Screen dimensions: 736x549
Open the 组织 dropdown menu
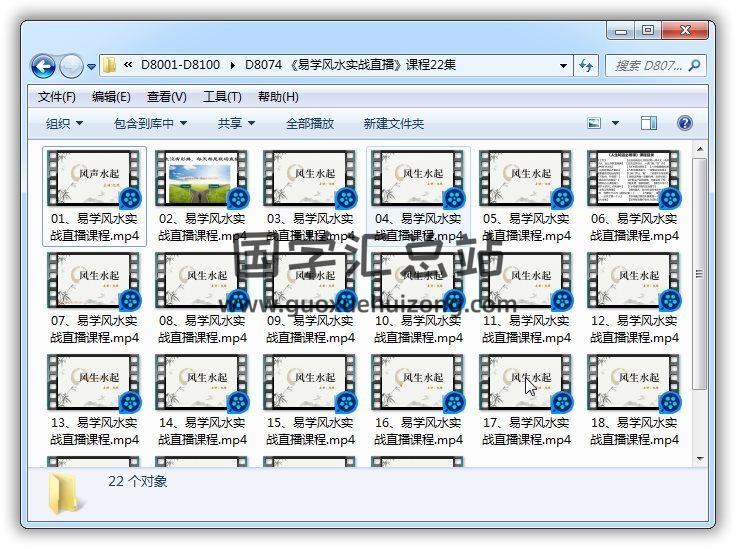point(65,123)
